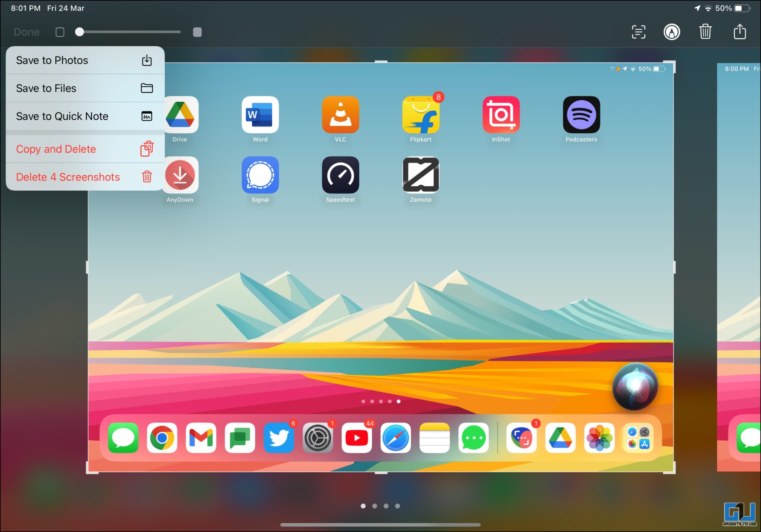
Task: Select Save to Quick Note
Action: pyautogui.click(x=62, y=116)
